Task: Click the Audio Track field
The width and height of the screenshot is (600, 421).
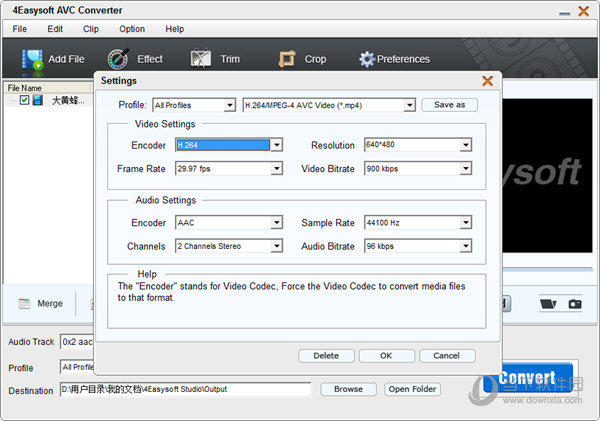Action: click(77, 342)
